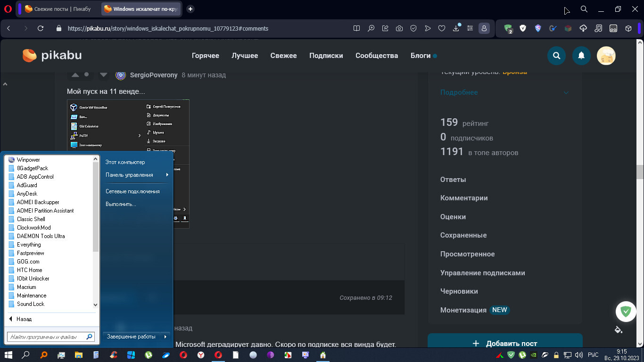Image resolution: width=644 pixels, height=362 pixels.
Task: Open Yandex Browser taskbar icon
Action: coord(200,355)
